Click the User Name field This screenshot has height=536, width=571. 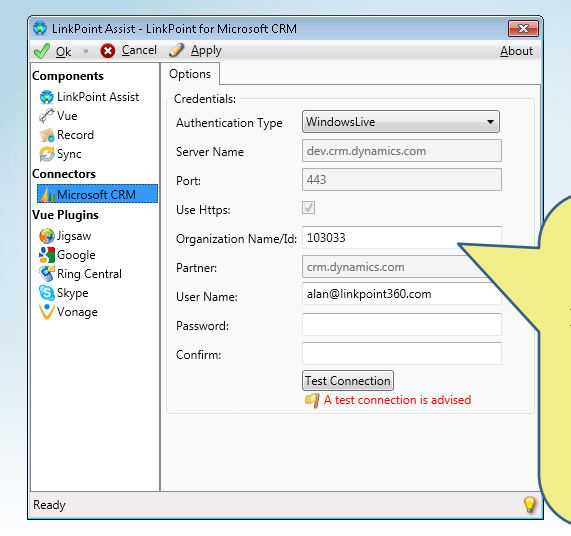[x=402, y=294]
